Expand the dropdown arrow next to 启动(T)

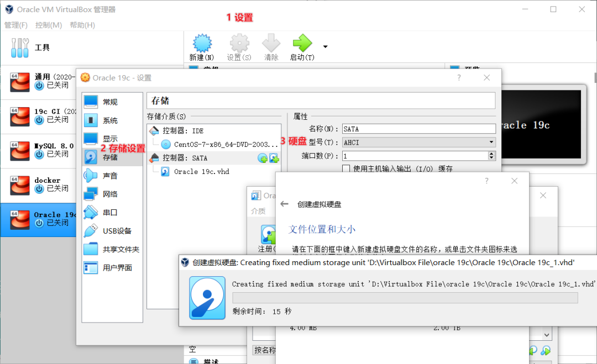click(325, 47)
